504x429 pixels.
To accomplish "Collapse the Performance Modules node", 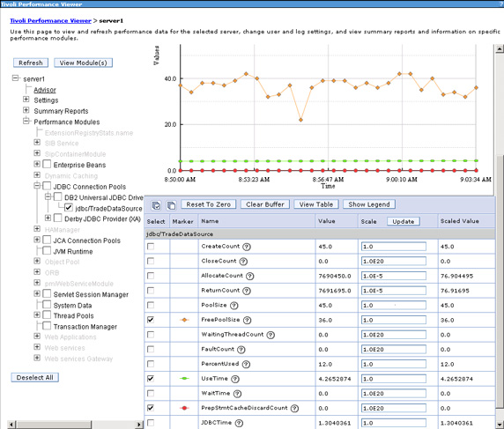I will pyautogui.click(x=26, y=122).
